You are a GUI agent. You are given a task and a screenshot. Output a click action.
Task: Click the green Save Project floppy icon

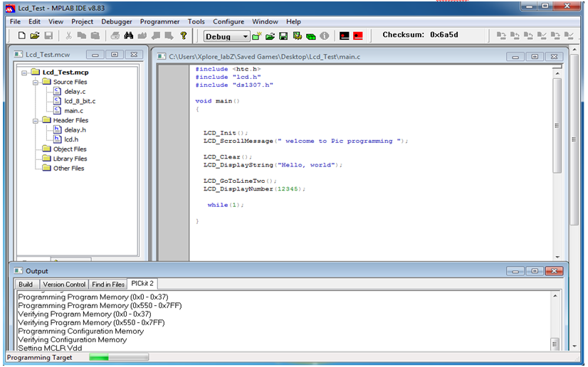click(283, 36)
